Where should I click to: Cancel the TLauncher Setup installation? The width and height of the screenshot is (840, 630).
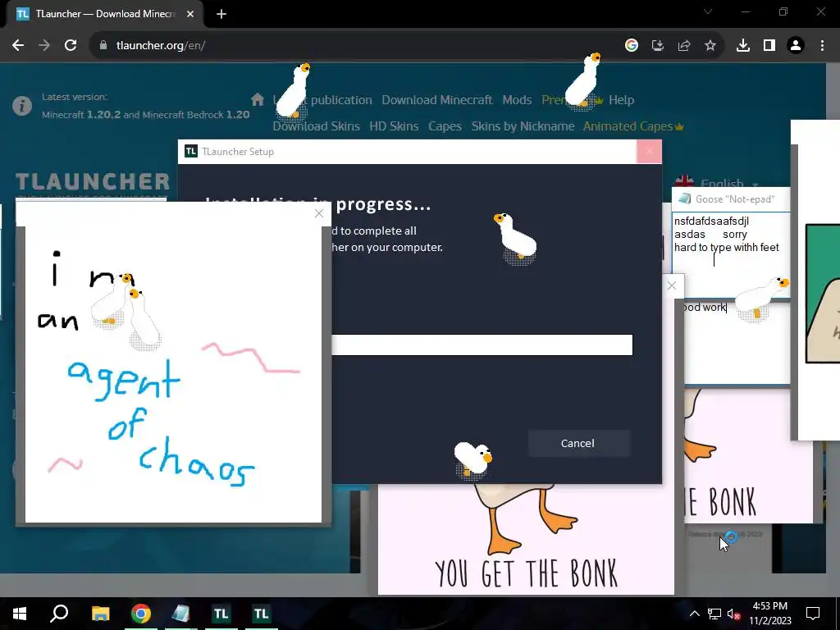click(578, 444)
